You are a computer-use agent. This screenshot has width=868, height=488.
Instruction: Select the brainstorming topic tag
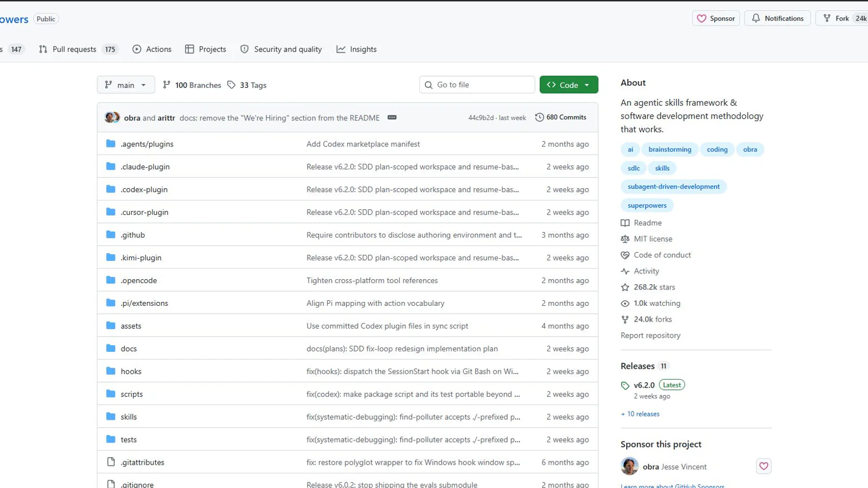pos(670,150)
